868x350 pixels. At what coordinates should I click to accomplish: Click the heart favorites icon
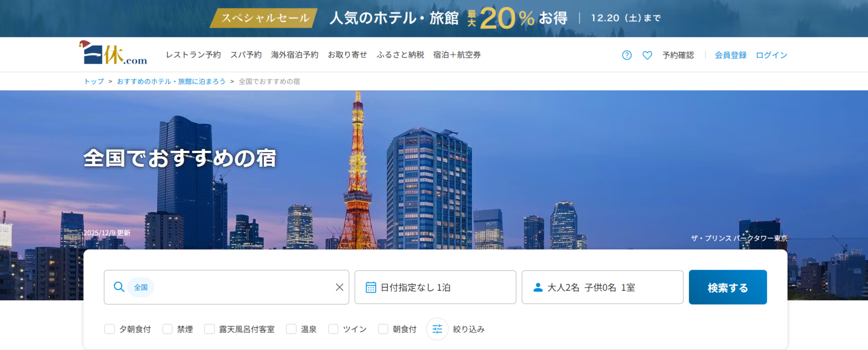647,55
